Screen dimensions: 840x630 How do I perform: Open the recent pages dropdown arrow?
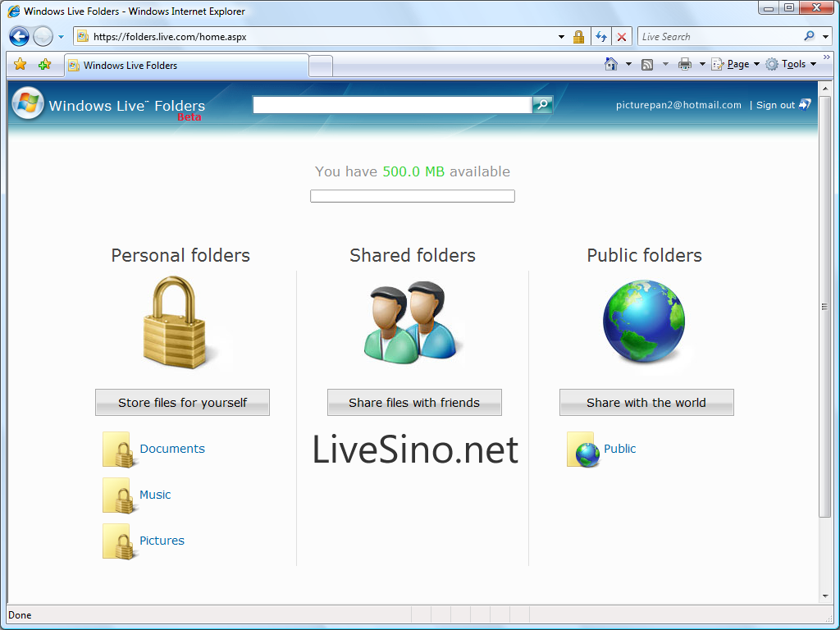click(61, 37)
